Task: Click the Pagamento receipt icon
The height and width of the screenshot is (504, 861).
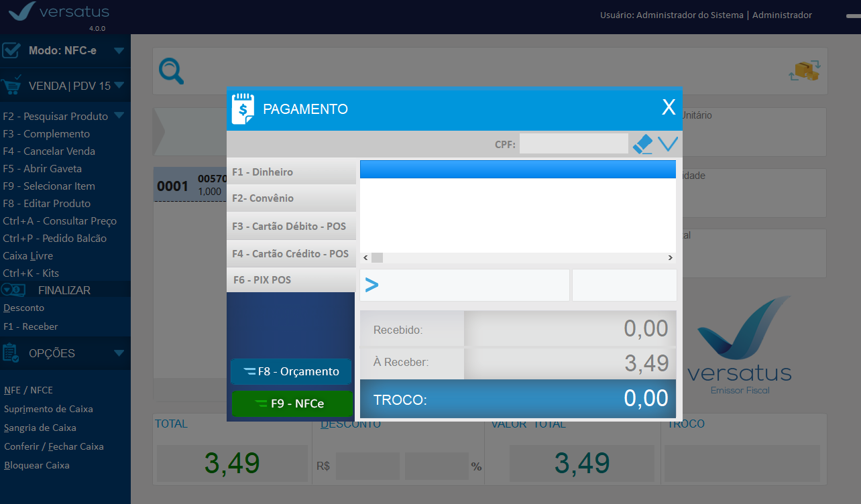Action: (x=243, y=109)
